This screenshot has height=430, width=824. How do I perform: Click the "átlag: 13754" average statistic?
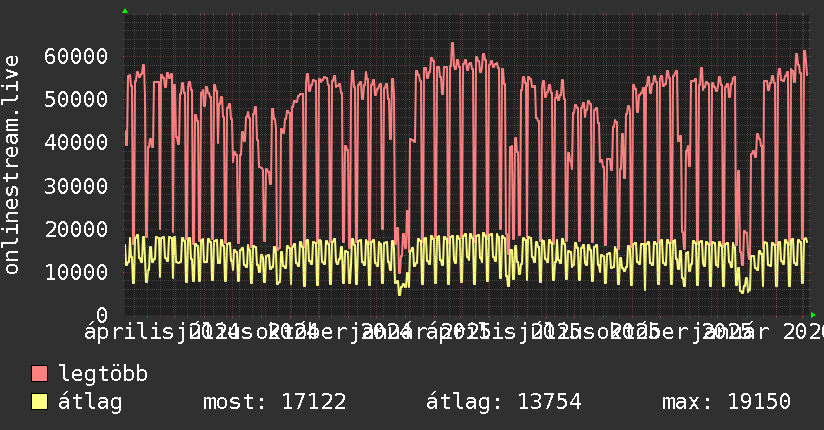click(503, 402)
